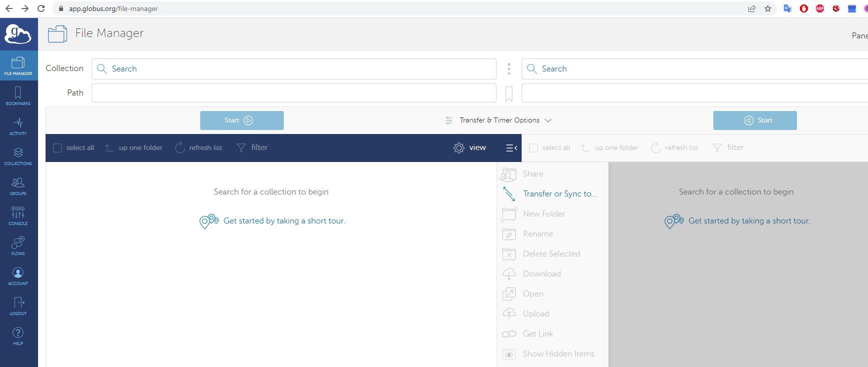Open the short tour link in left pane
The image size is (868, 367).
(284, 221)
